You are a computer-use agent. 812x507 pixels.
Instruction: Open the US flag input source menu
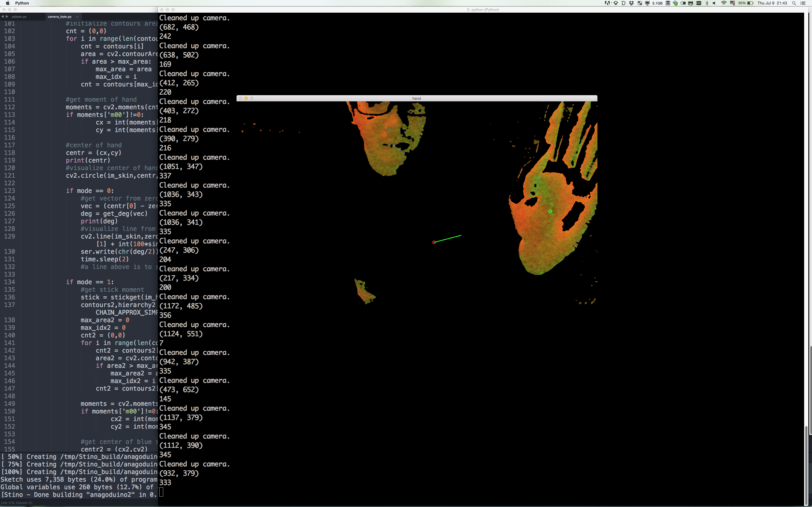coord(733,3)
